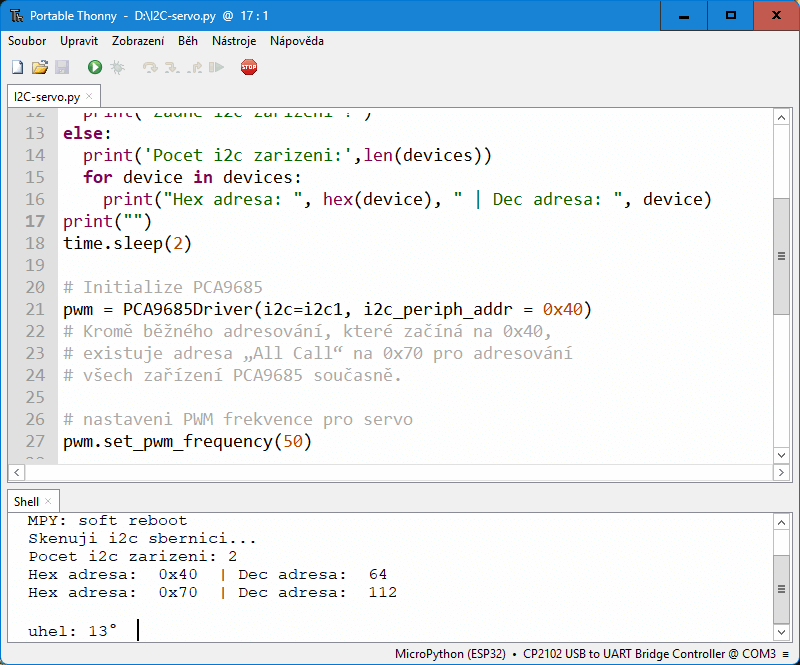Click the editor scroll down arrow

[x=781, y=455]
